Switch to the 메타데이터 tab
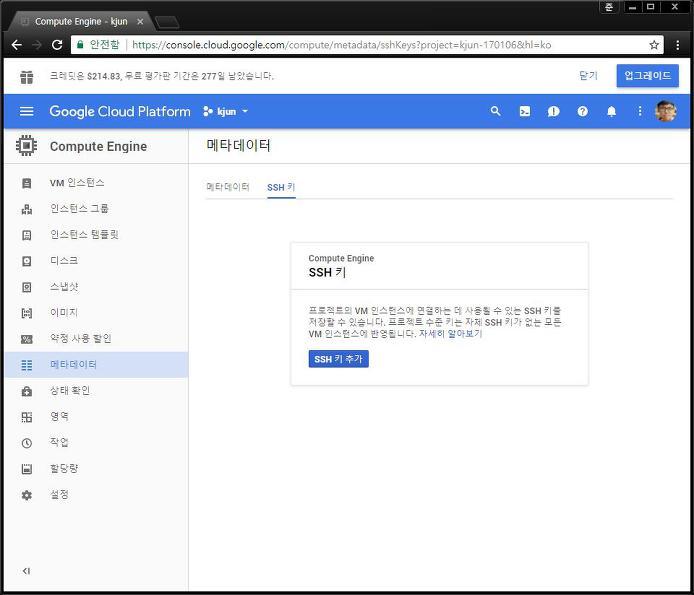This screenshot has height=595, width=694. (x=227, y=187)
